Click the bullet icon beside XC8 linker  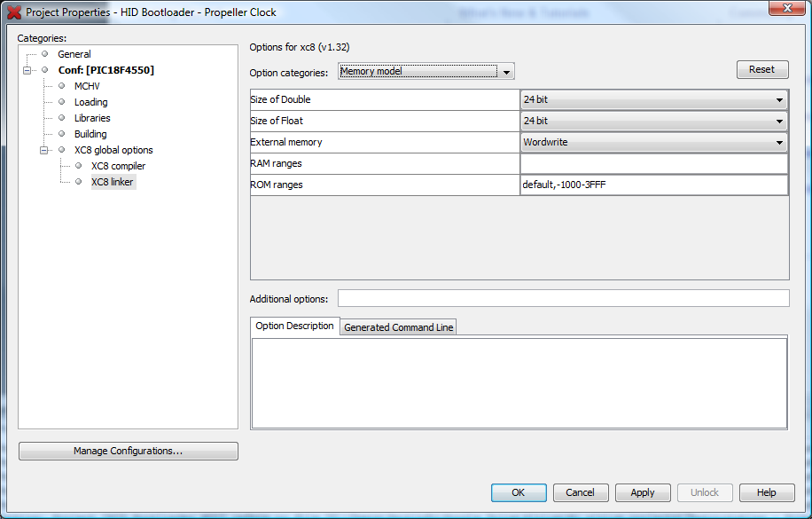coord(78,182)
